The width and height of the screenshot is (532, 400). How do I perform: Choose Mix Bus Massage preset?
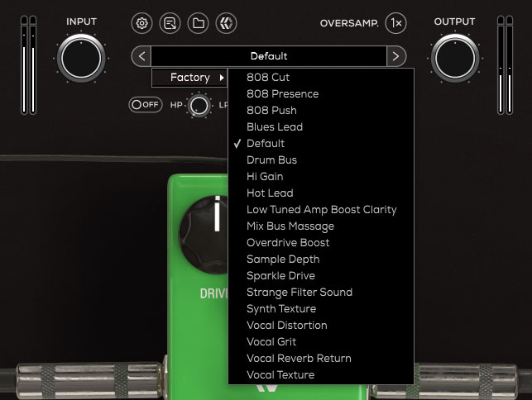coord(321,226)
